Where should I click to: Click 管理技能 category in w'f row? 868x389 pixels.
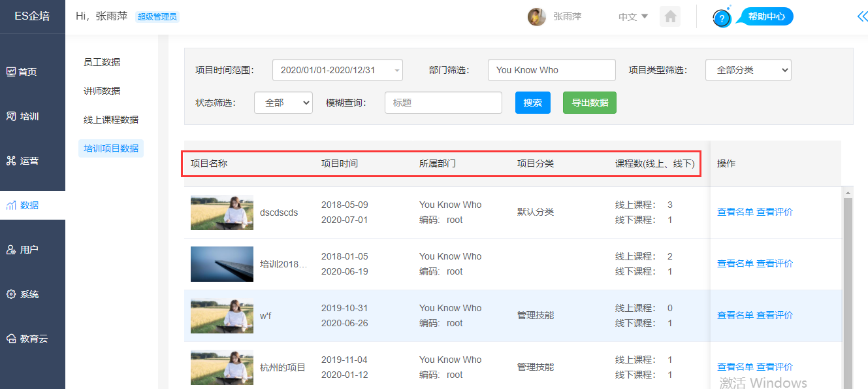pos(536,315)
